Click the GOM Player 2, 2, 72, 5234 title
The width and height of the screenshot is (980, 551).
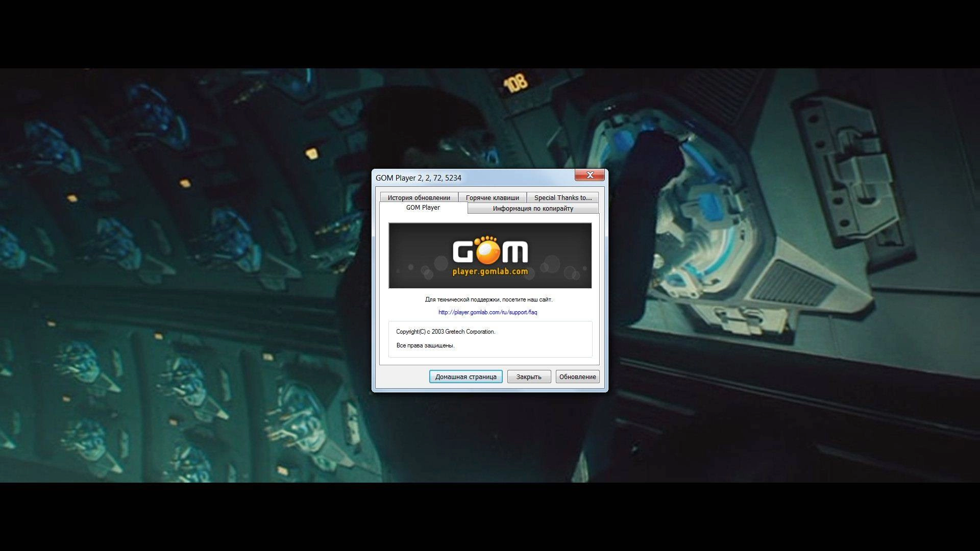[419, 178]
